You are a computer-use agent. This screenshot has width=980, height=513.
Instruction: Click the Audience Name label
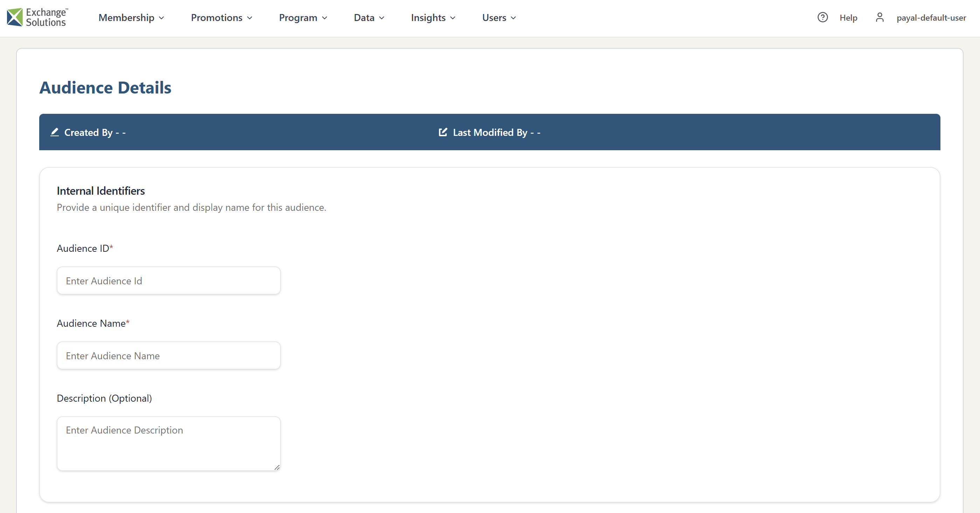(93, 323)
